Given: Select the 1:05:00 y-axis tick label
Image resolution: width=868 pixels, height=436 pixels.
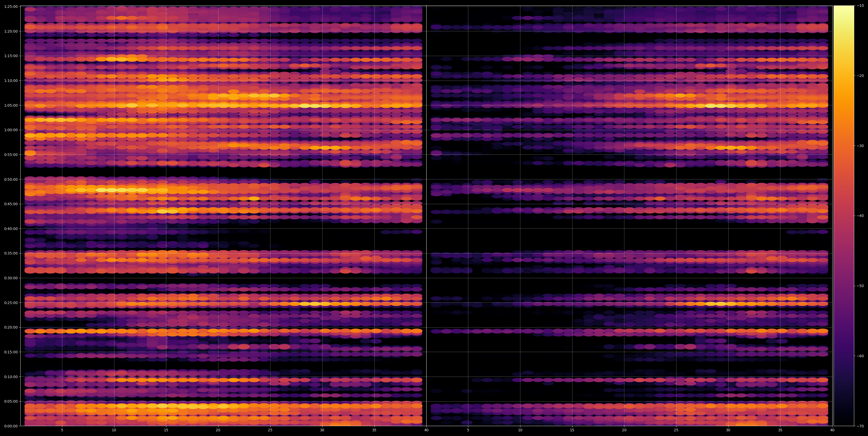Looking at the screenshot, I should coord(11,105).
